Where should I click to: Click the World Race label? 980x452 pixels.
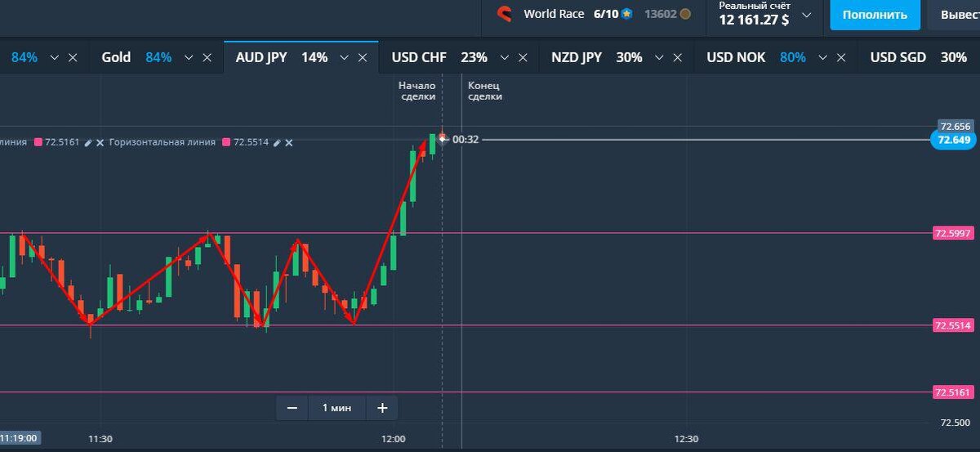[554, 14]
